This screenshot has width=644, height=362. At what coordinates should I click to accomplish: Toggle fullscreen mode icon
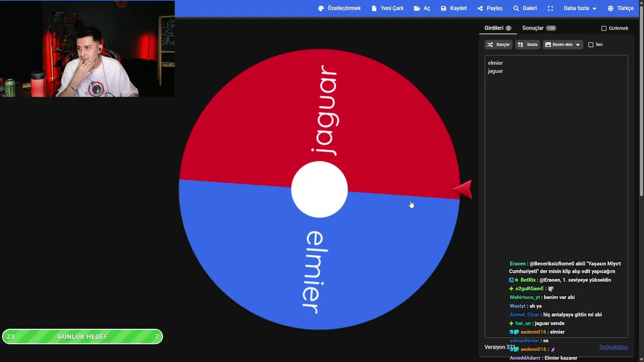pyautogui.click(x=550, y=9)
